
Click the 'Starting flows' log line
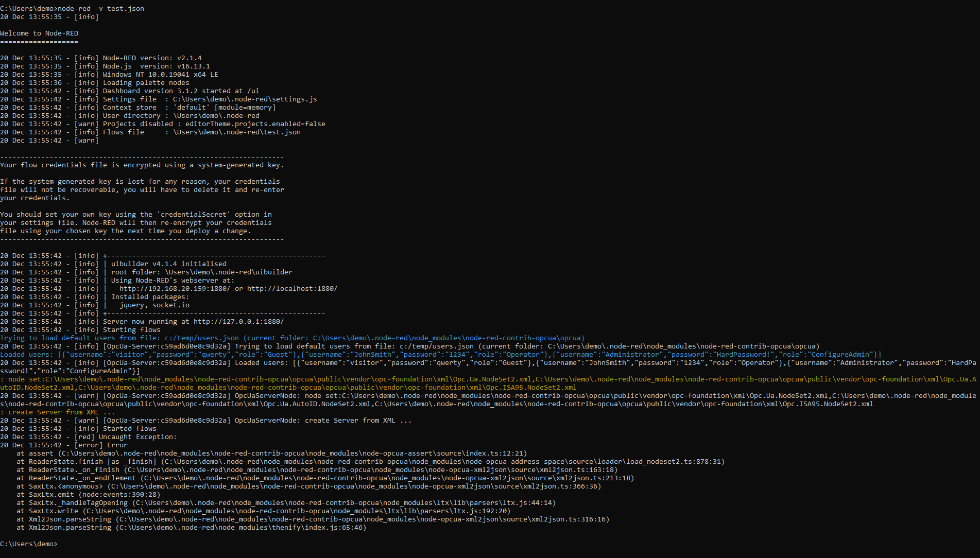pyautogui.click(x=80, y=330)
